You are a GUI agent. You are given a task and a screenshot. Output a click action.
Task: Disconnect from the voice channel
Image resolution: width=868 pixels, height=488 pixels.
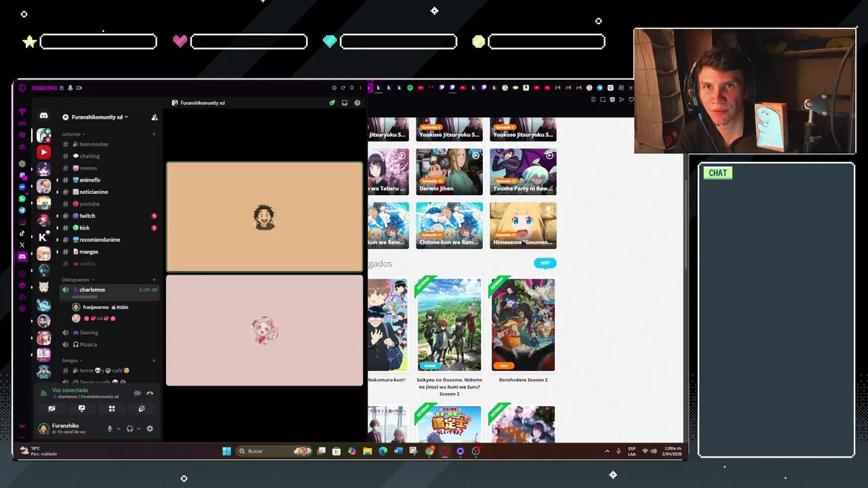coord(150,393)
